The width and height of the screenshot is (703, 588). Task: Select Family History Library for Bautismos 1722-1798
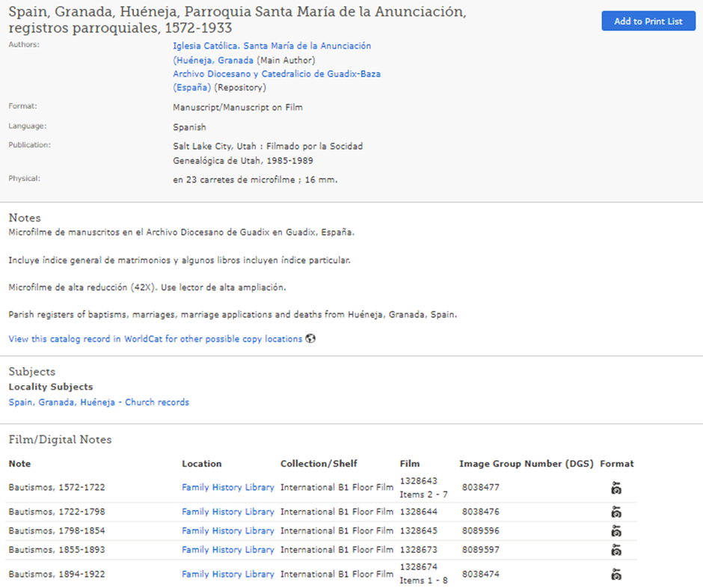pos(227,512)
